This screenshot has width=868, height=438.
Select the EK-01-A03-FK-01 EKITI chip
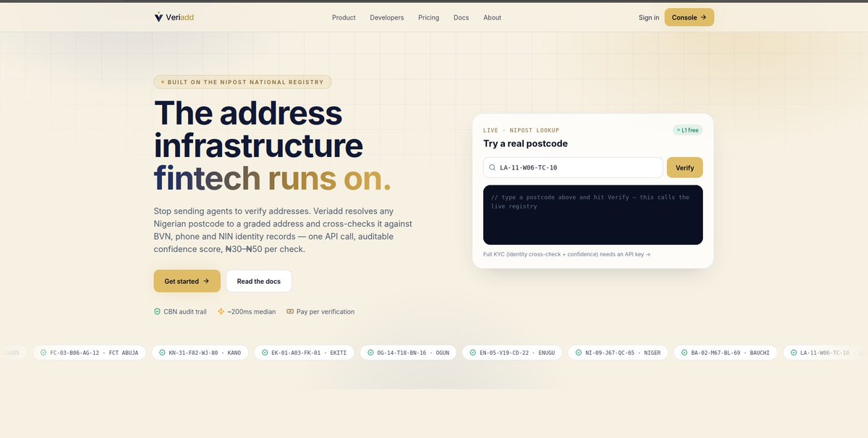coord(305,353)
